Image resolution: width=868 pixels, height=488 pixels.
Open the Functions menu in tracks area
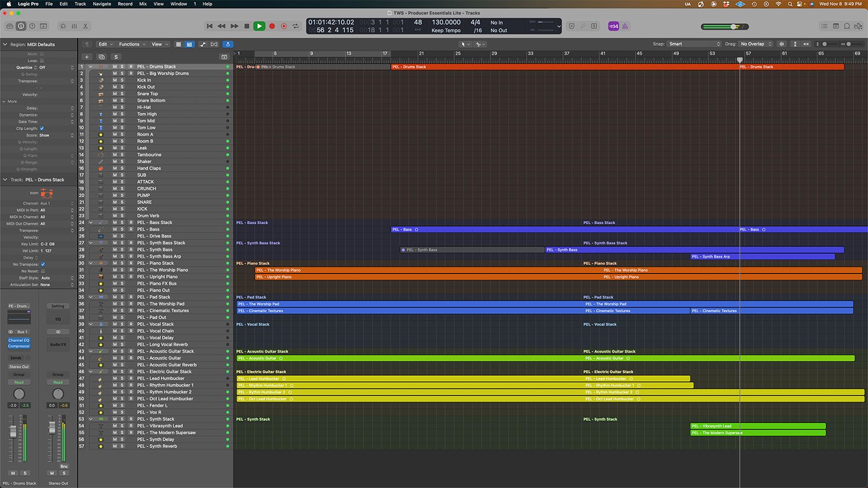(x=131, y=44)
